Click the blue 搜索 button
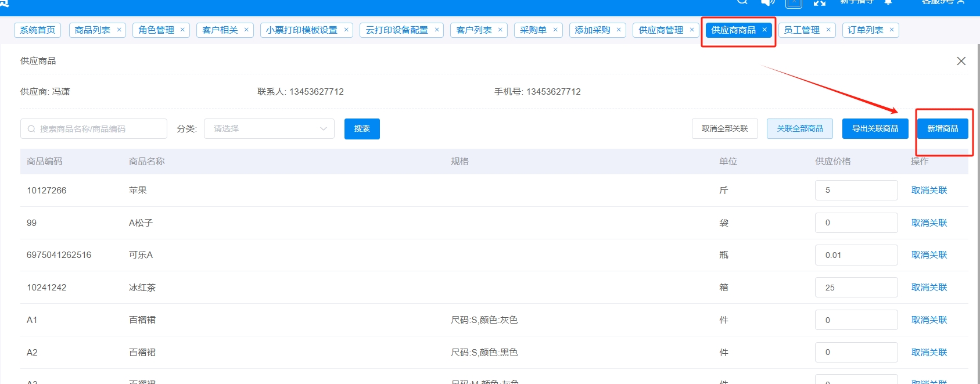The width and height of the screenshot is (980, 384). pyautogui.click(x=362, y=129)
